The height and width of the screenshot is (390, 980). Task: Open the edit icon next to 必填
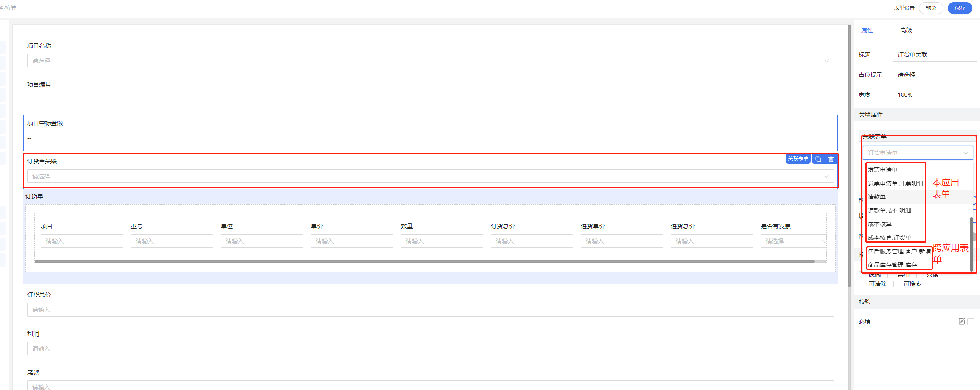pos(962,321)
